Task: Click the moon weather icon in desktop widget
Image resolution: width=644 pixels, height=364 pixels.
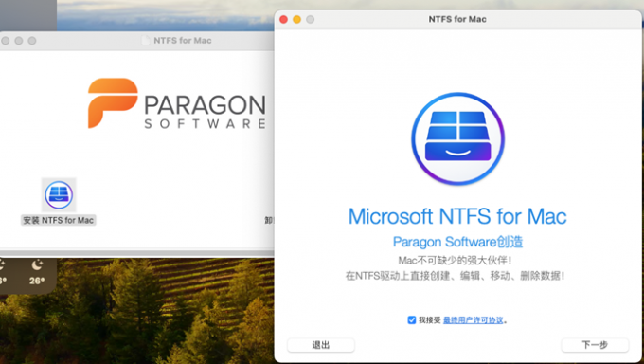Action: pos(37,264)
